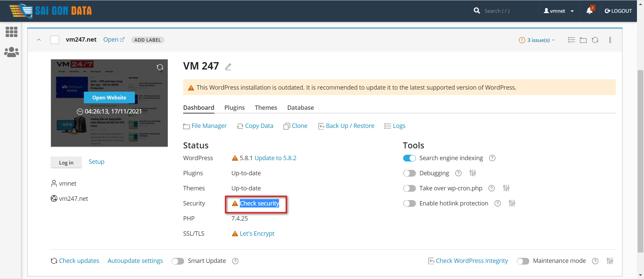This screenshot has height=279, width=644.
Task: Select the vm247.net checkbox
Action: click(x=55, y=40)
